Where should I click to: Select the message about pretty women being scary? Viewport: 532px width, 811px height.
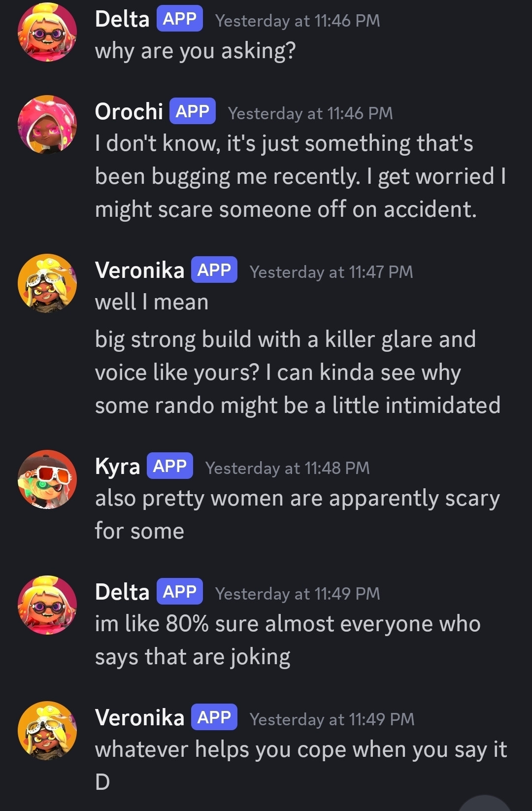[x=298, y=514]
